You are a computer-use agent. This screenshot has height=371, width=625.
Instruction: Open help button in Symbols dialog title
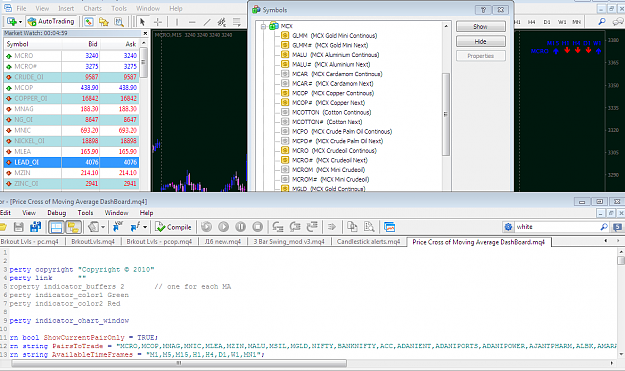click(483, 10)
